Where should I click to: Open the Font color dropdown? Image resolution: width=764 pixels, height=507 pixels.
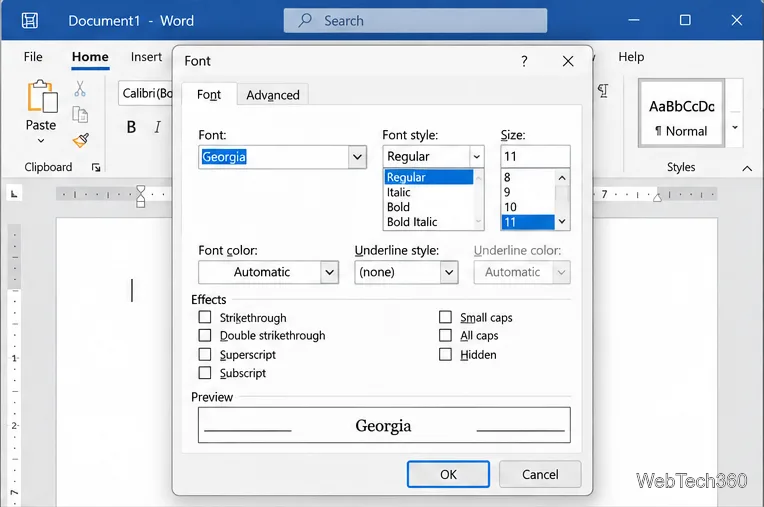[x=329, y=272]
